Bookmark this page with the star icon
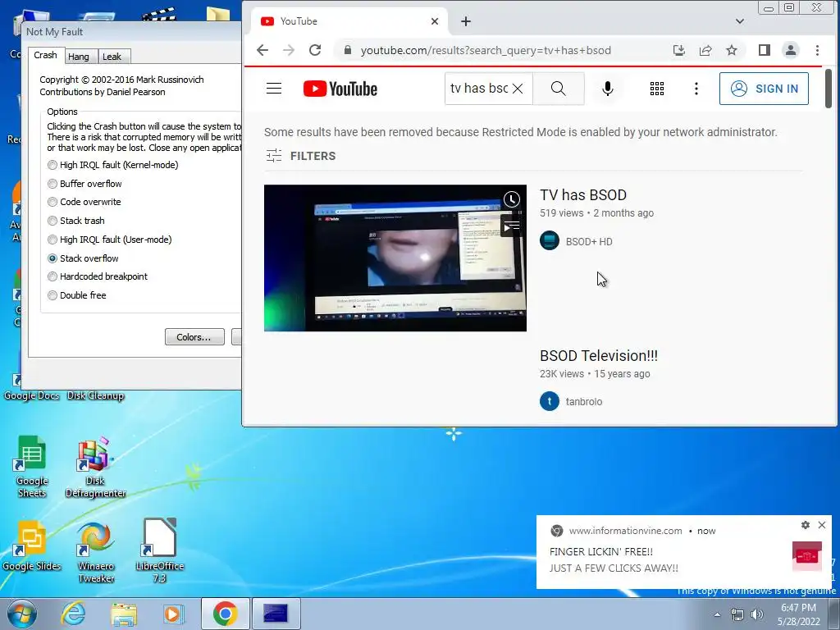Screen dimensions: 840x630 732,50
